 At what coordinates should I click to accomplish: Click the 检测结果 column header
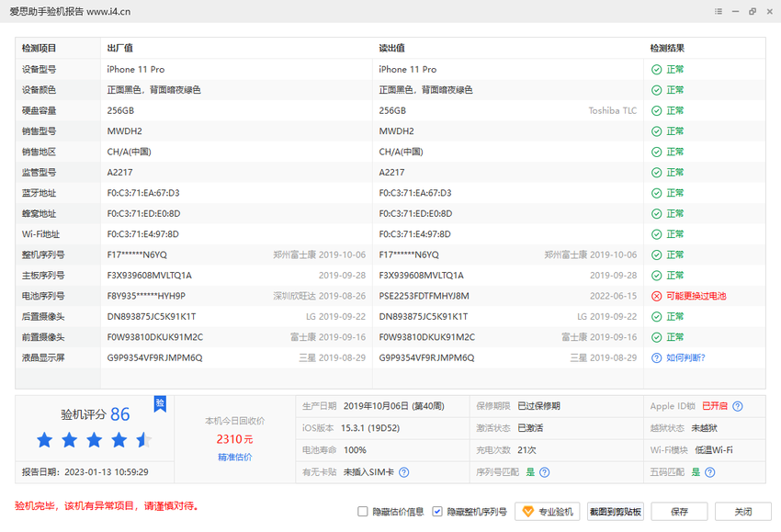point(667,49)
